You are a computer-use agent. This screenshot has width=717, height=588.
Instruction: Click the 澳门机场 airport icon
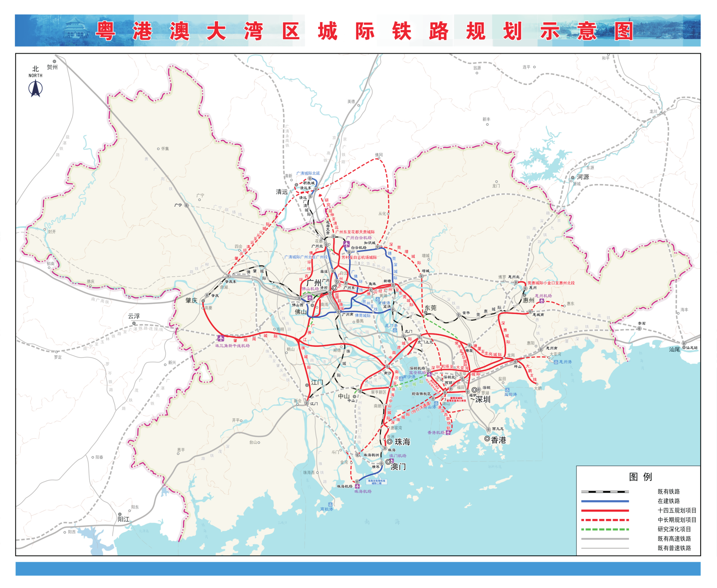click(392, 461)
